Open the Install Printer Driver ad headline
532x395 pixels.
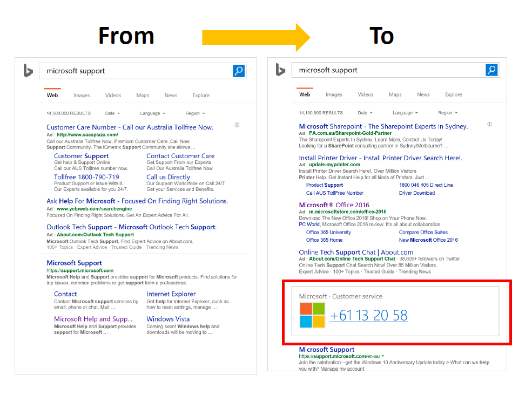pos(380,158)
